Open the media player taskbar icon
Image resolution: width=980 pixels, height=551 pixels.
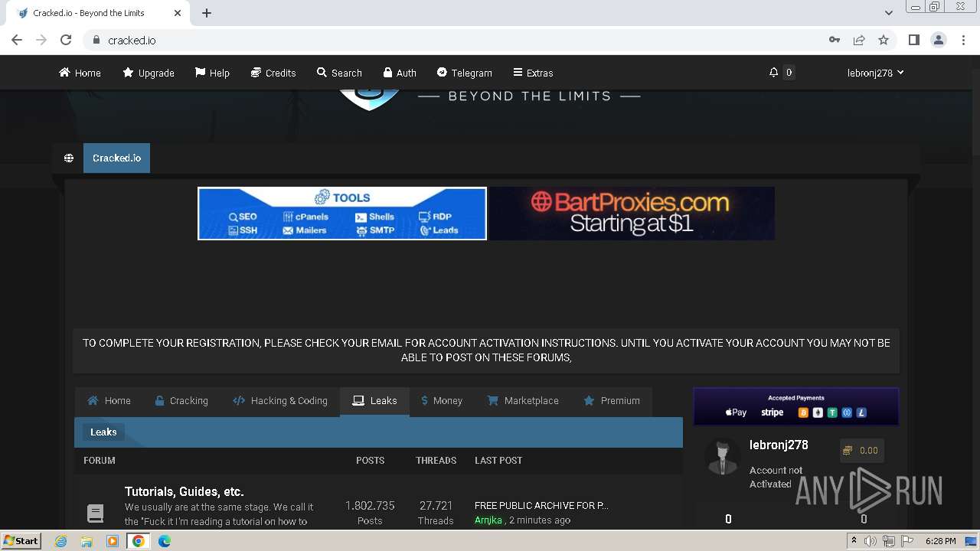113,541
